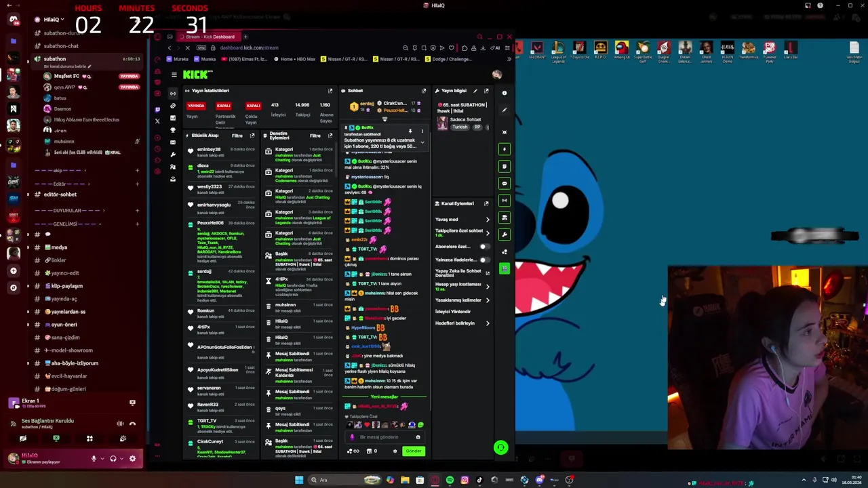Open klip-paylaşım channel in Discord
This screenshot has height=488, width=868.
pos(66,286)
